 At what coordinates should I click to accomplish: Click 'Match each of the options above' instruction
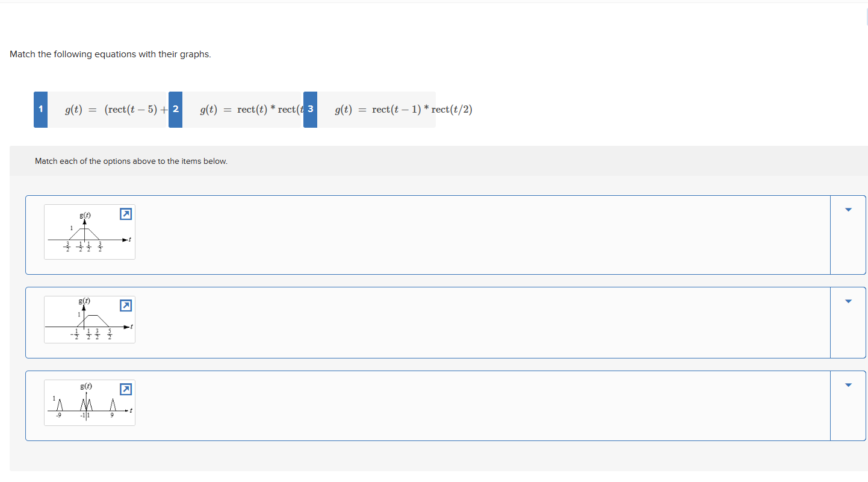click(x=131, y=161)
